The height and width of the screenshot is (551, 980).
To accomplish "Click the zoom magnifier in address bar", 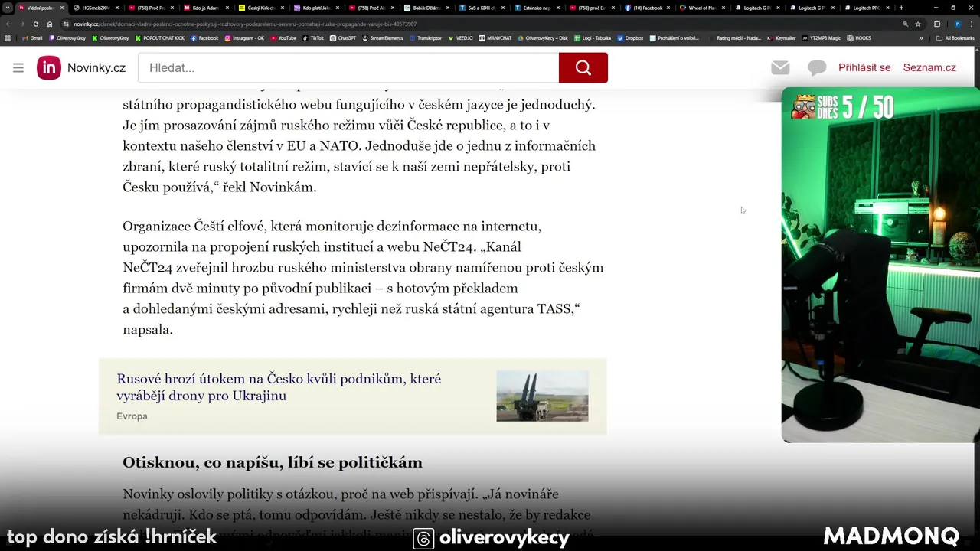I will [x=906, y=24].
